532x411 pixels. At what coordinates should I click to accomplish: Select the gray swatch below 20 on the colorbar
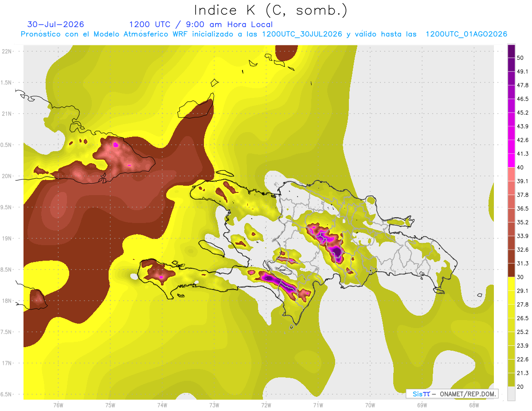tap(511, 394)
